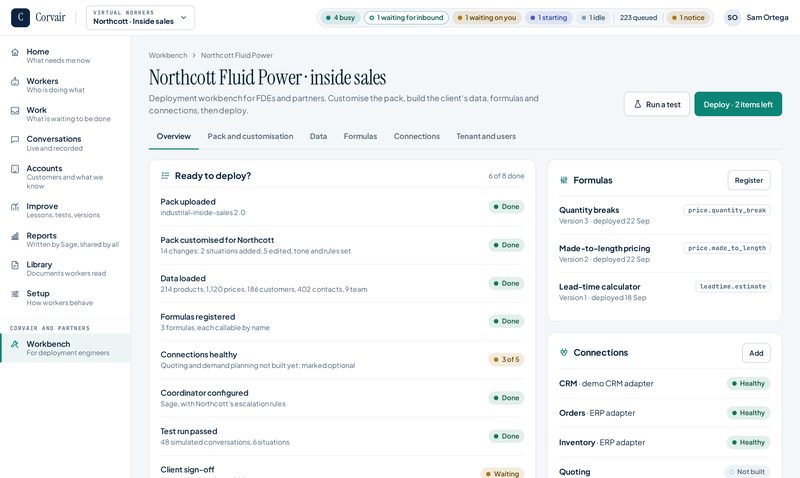The image size is (800, 478).
Task: Select the Reports menu item
Action: coord(65,240)
